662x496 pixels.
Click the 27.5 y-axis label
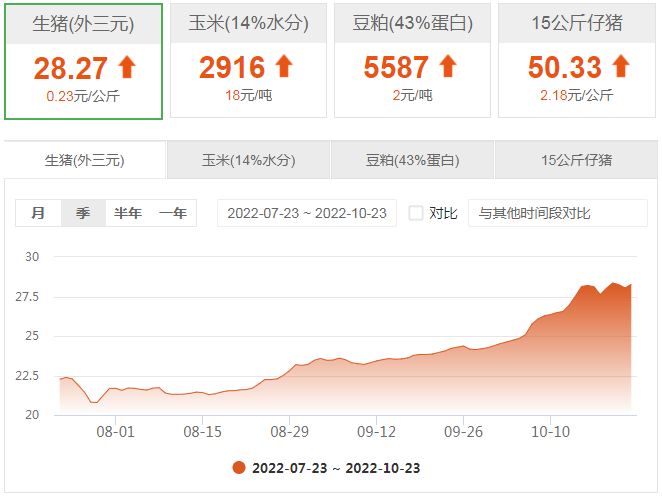(x=27, y=297)
